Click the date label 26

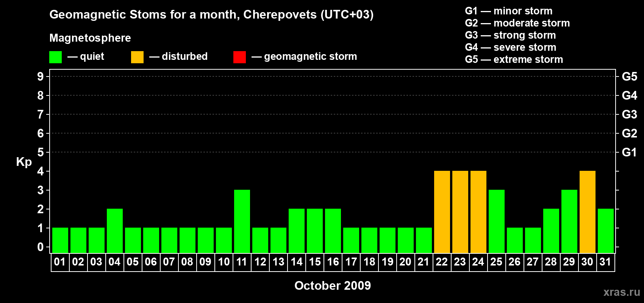514,262
